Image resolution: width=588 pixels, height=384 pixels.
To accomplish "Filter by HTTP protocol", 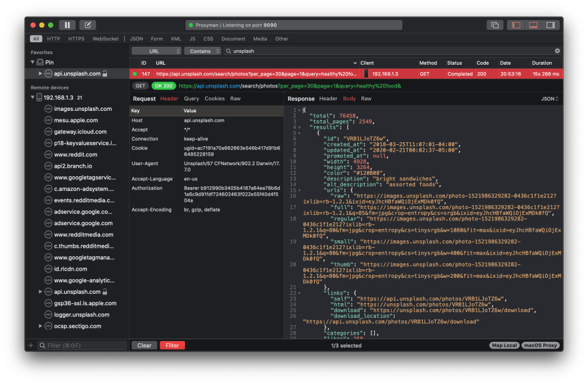I will [x=53, y=39].
